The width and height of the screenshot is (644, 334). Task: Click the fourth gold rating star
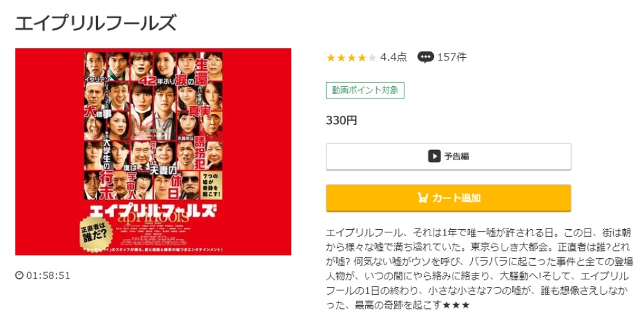click(362, 58)
